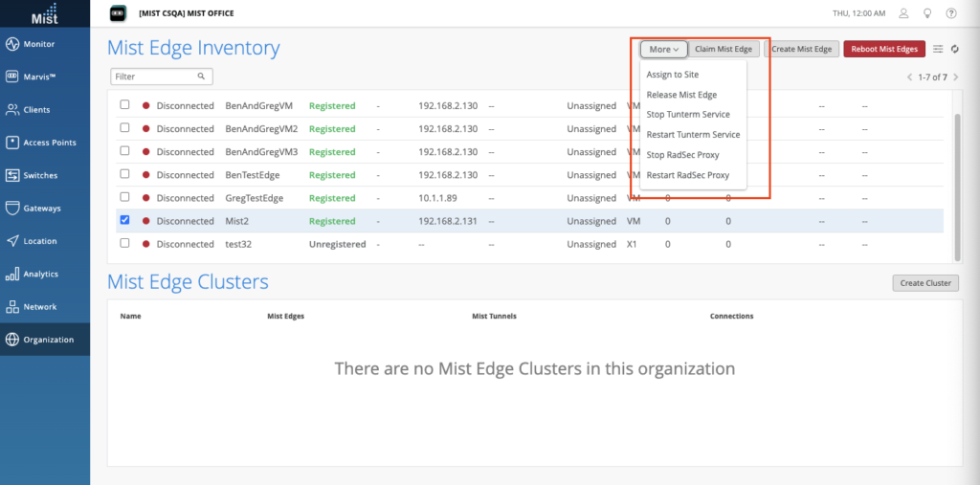Click the inventory table vertical scrollbar
The height and width of the screenshot is (485, 980).
click(x=957, y=187)
